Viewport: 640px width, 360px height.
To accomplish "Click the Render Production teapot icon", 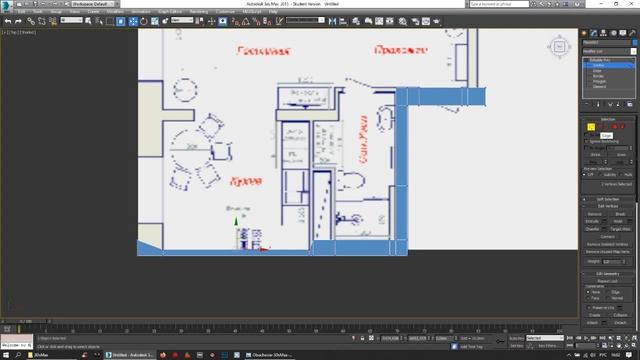I will 436,21.
